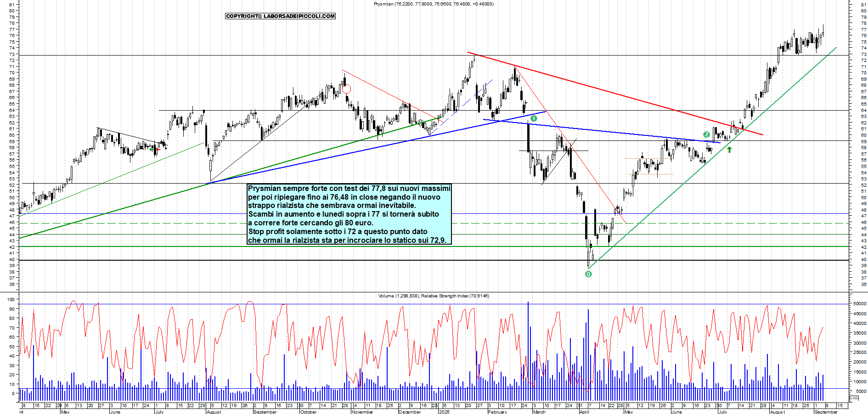Click the 45000 volume axis label
Viewport: 868px width, 414px height.
coord(860,313)
